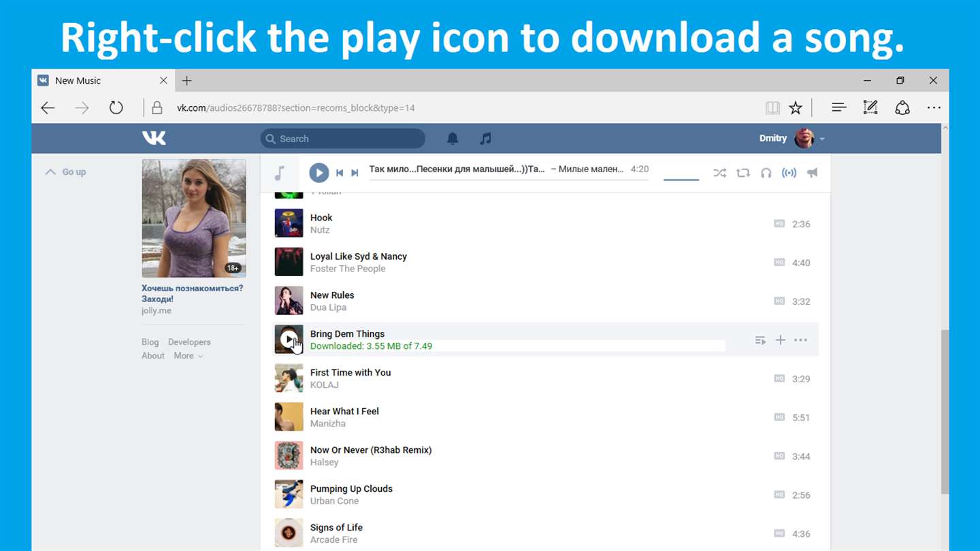Open the About link
Image resolution: width=980 pixels, height=551 pixels.
tap(153, 356)
